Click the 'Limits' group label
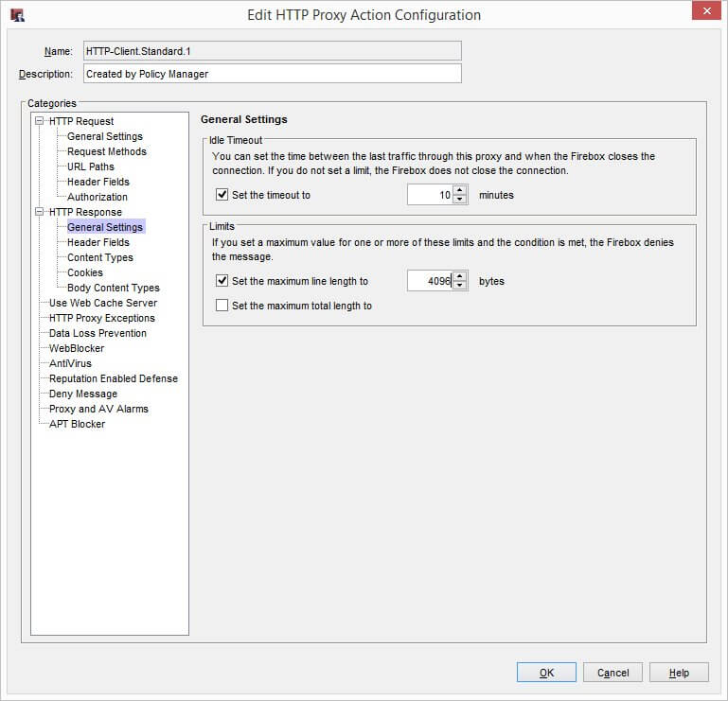728x701 pixels. (222, 226)
